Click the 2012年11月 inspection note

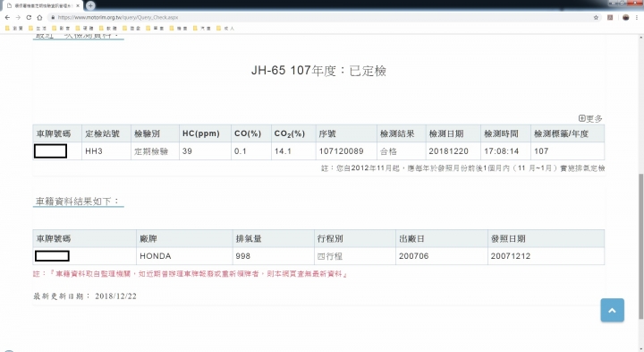[x=463, y=168]
